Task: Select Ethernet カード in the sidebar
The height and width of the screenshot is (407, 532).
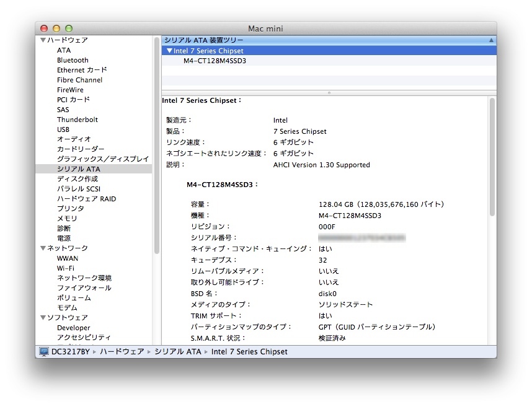Action: (x=82, y=70)
